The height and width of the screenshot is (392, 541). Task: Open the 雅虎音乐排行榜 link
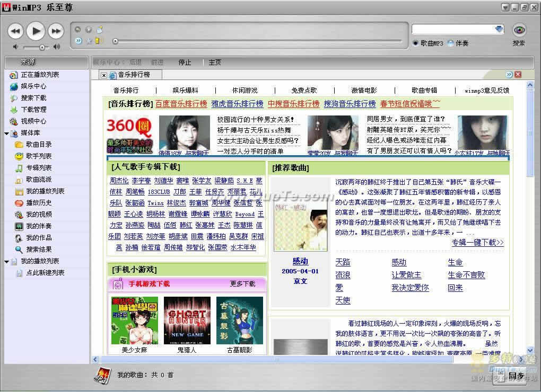pyautogui.click(x=238, y=104)
